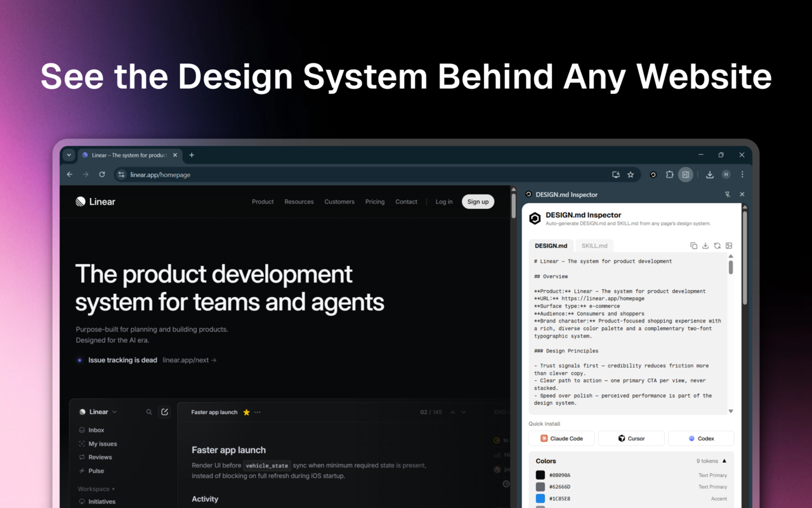Unpin the DESIGN.md Inspector side panel
812x508 pixels.
tap(728, 194)
